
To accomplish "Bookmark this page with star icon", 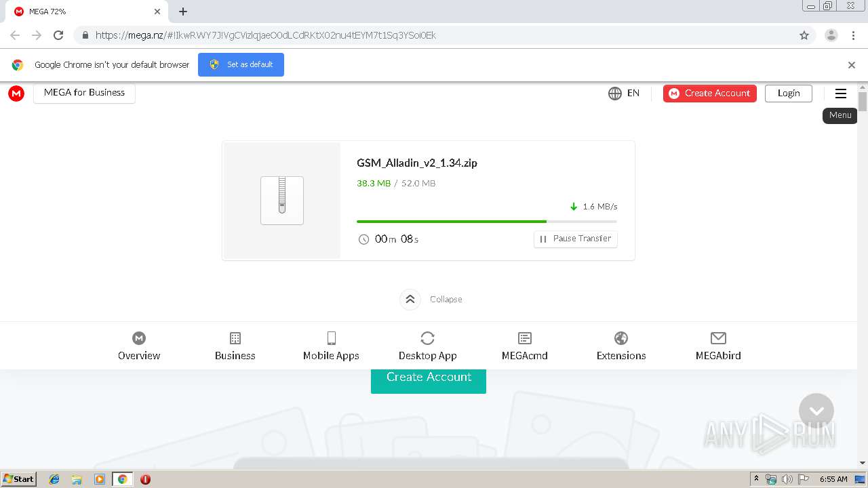I will 804,35.
